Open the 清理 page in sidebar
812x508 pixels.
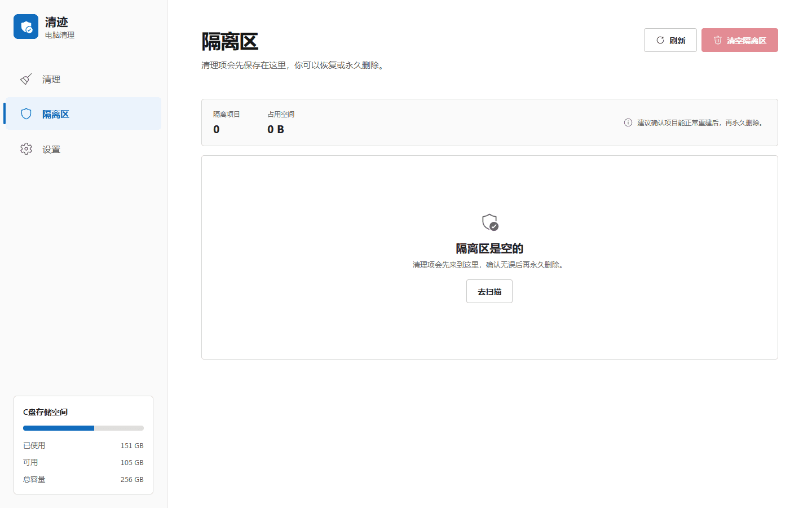pyautogui.click(x=83, y=79)
